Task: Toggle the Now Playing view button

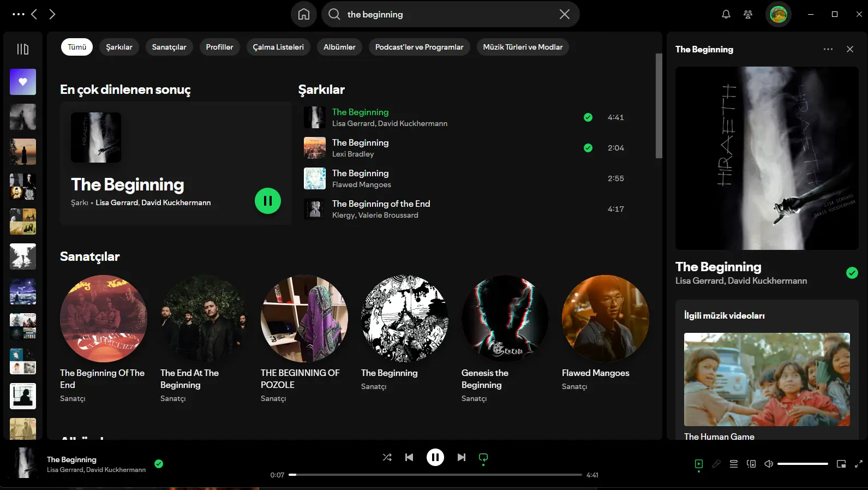Action: pyautogui.click(x=699, y=464)
